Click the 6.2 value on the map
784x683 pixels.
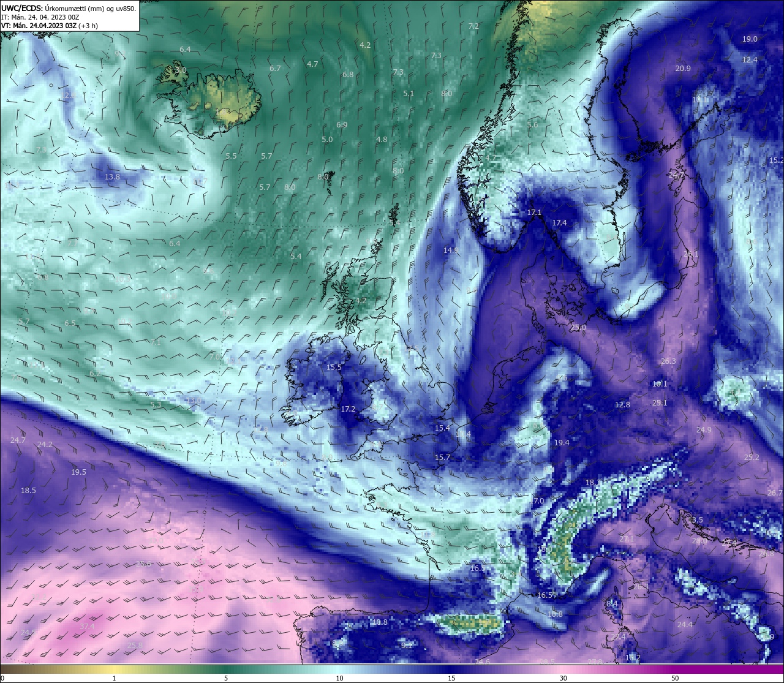(x=95, y=374)
